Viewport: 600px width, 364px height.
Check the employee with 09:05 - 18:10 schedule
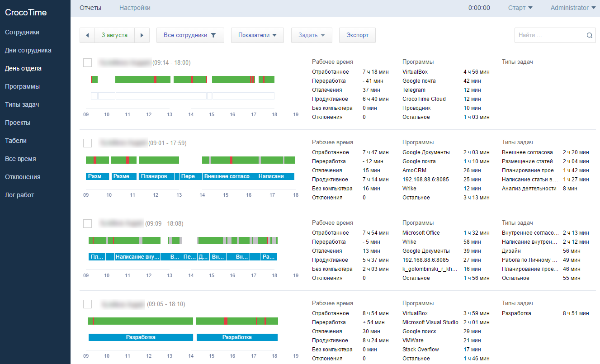click(x=88, y=304)
